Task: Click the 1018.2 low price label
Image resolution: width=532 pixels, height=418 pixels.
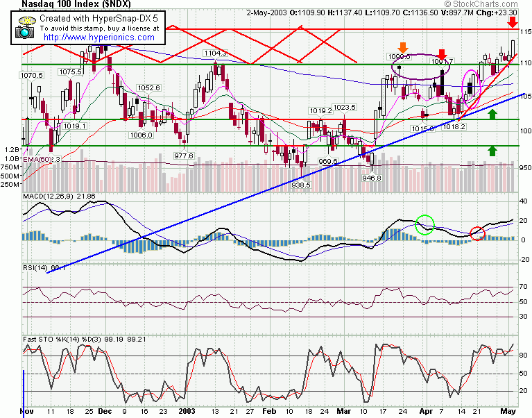Action: tap(454, 126)
